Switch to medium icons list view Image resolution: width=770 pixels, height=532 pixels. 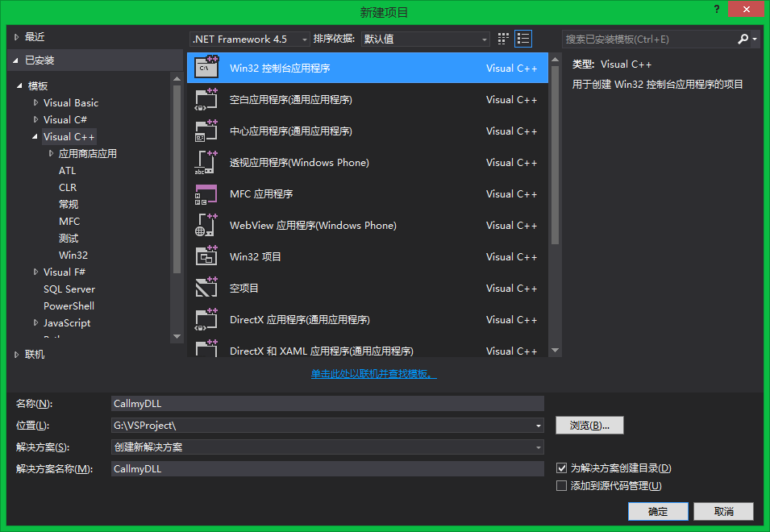[x=523, y=39]
